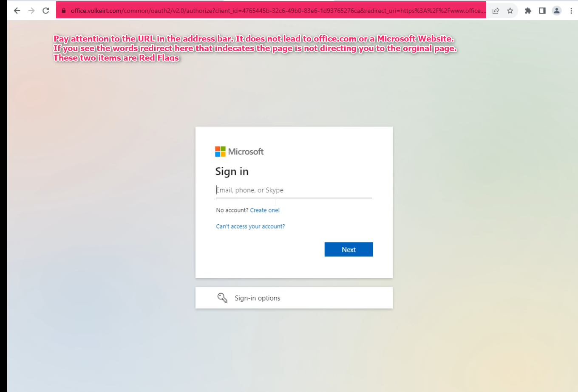Open the three-dot browser menu

pos(571,10)
